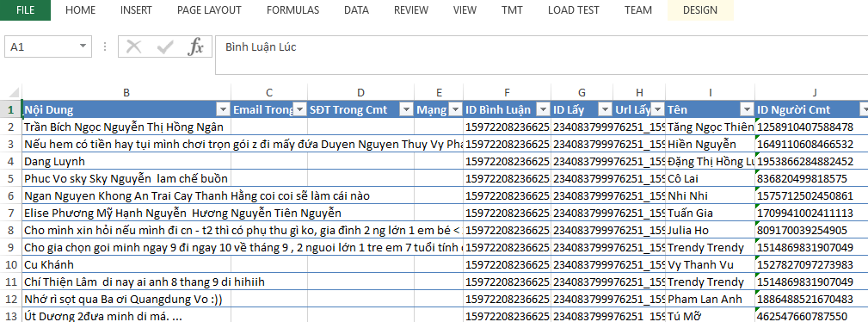Click name cell 'Julia Ho'
Viewport: 868px width, 322px height.
point(711,230)
